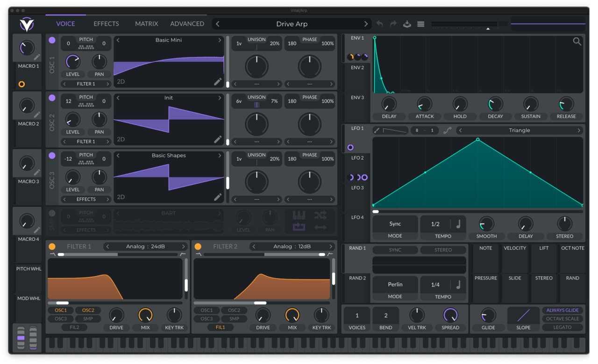Switch to the ADVANCED tab

[187, 24]
